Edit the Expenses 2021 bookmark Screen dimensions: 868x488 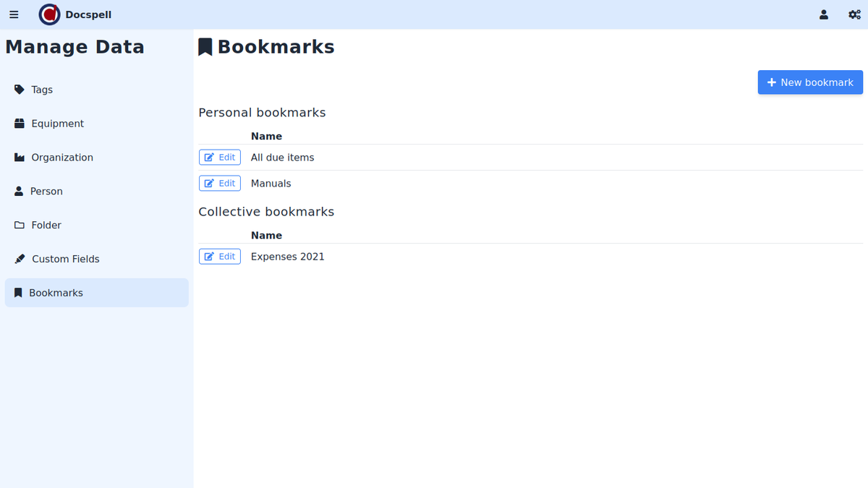(220, 257)
